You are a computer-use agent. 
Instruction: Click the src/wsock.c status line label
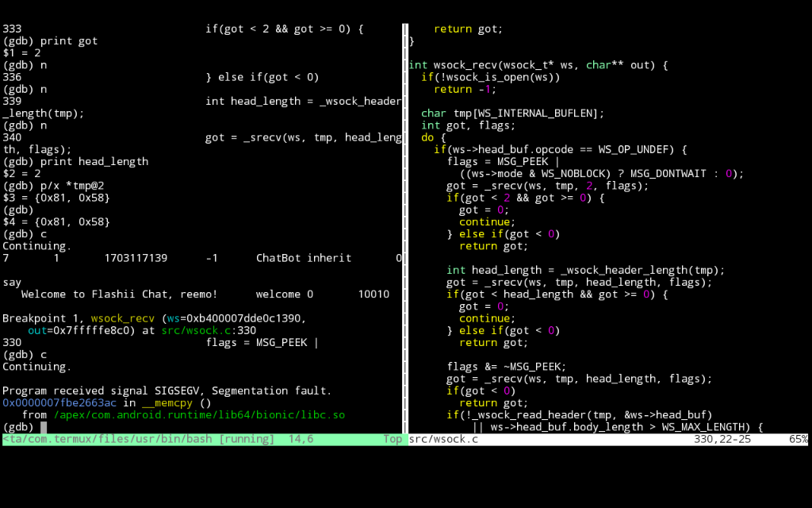click(443, 439)
